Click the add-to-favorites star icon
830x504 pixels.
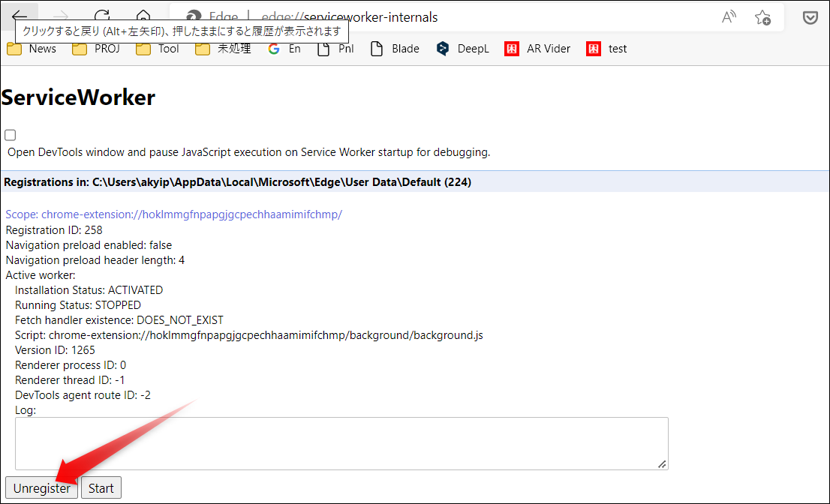[x=763, y=17]
